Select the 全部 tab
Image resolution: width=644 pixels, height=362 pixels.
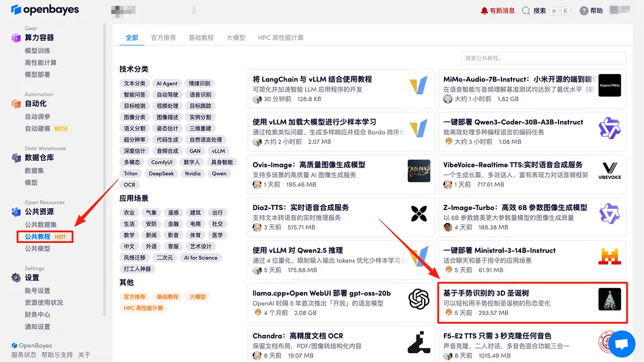(132, 38)
